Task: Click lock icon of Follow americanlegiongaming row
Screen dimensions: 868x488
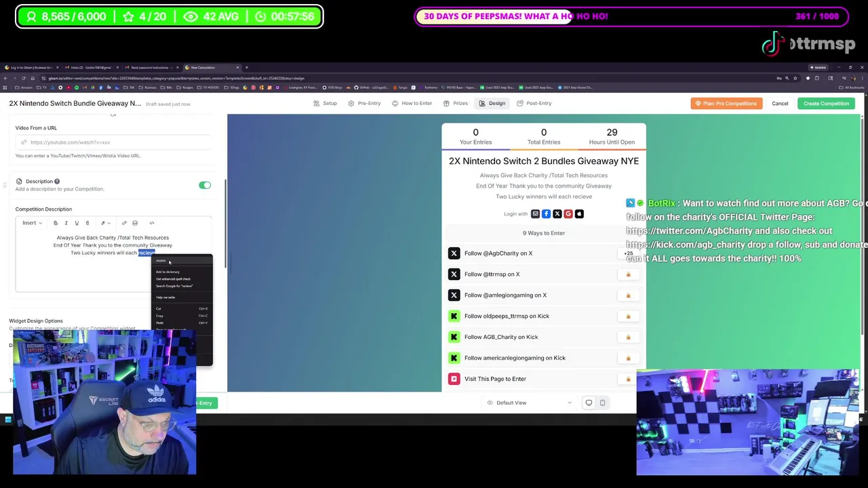Action: tap(628, 358)
